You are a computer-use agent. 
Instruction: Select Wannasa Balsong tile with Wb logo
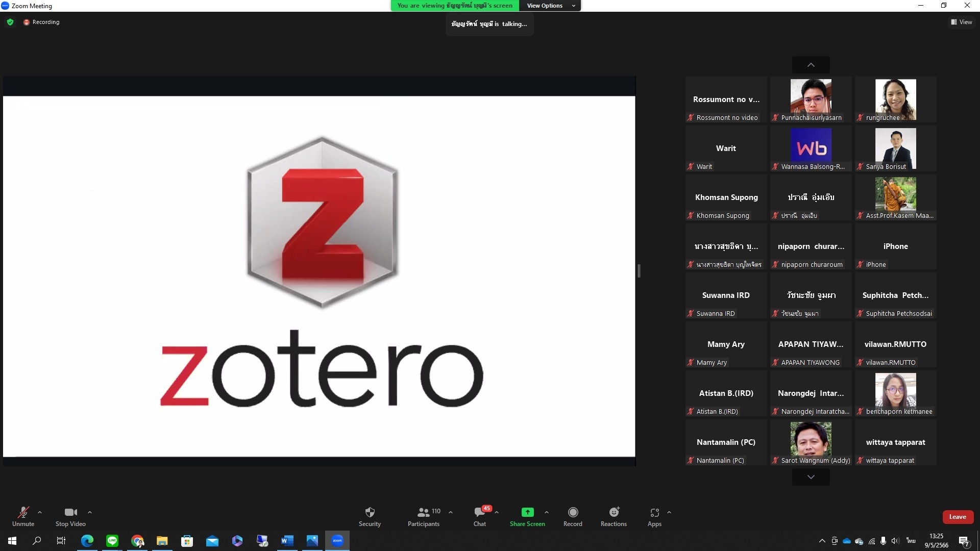click(811, 148)
